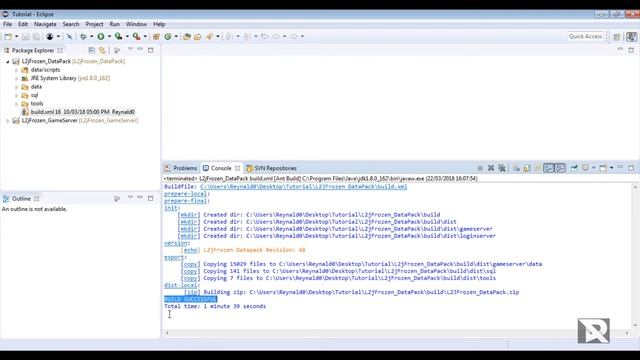Expand the JRE System Library node

16,78
